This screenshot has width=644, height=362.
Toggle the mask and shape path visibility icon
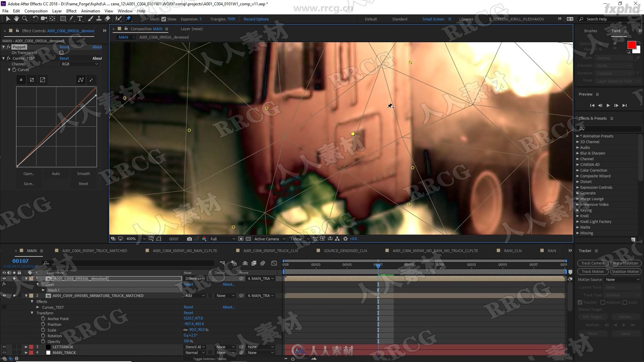click(159, 239)
